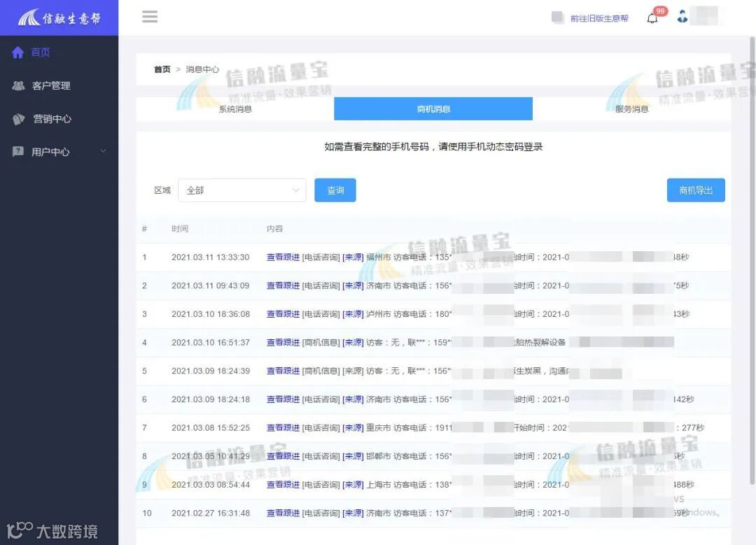Switch to the 系统消息 tab
This screenshot has height=545, width=756.
(235, 109)
